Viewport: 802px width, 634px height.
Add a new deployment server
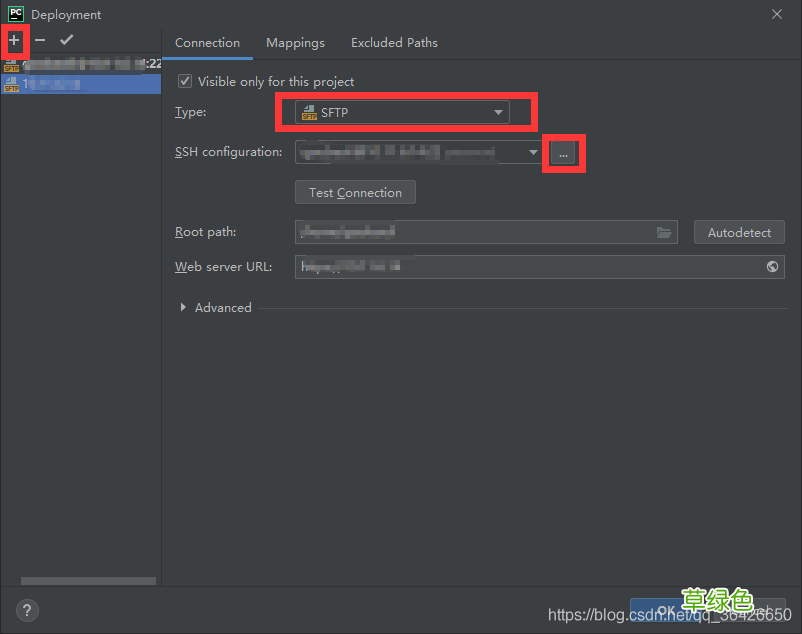pos(14,40)
